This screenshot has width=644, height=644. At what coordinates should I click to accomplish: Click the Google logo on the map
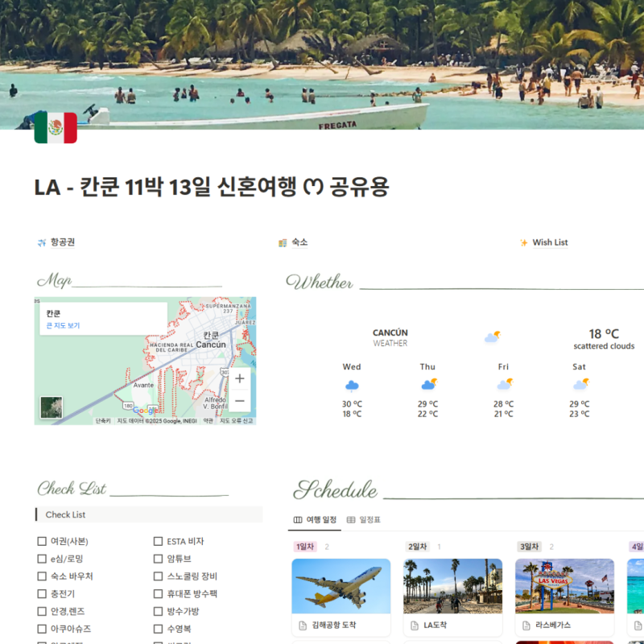coord(146,411)
